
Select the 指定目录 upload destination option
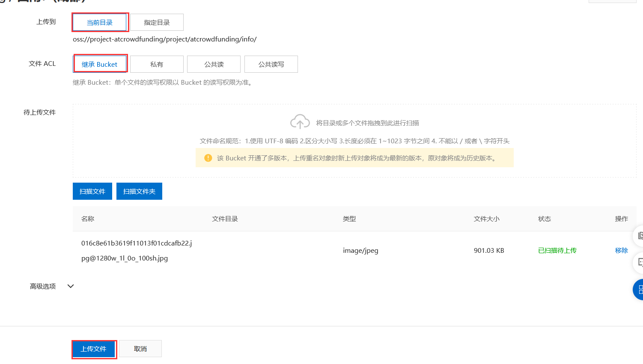157,22
